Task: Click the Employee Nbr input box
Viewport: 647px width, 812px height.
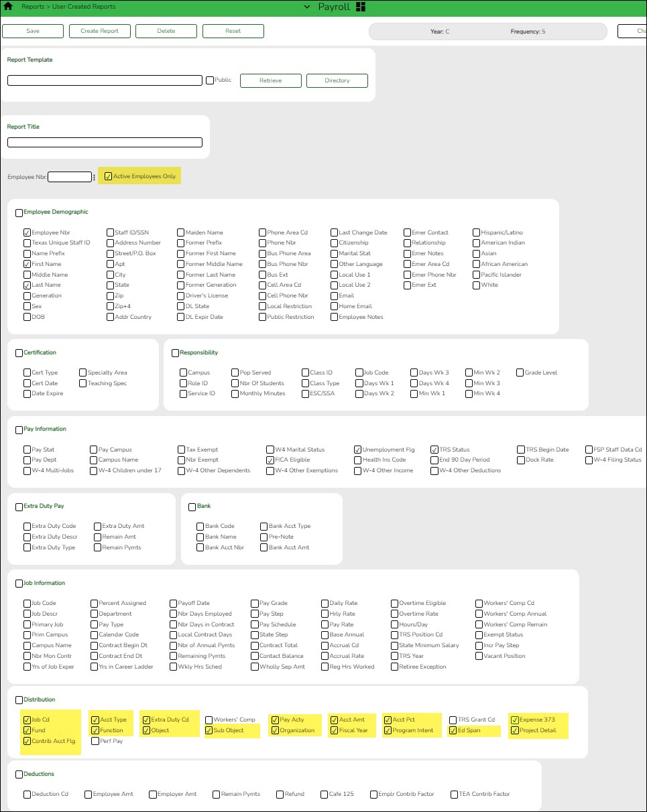Action: click(70, 176)
